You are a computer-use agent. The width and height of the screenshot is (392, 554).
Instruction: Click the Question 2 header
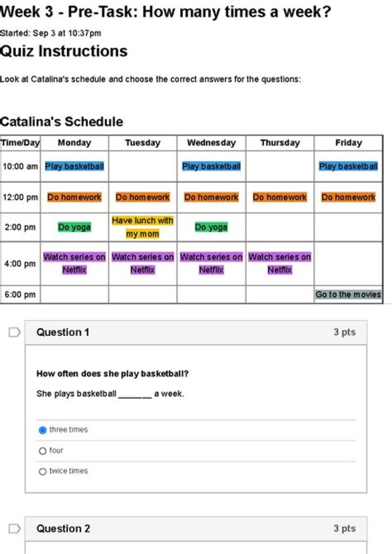coord(63,528)
